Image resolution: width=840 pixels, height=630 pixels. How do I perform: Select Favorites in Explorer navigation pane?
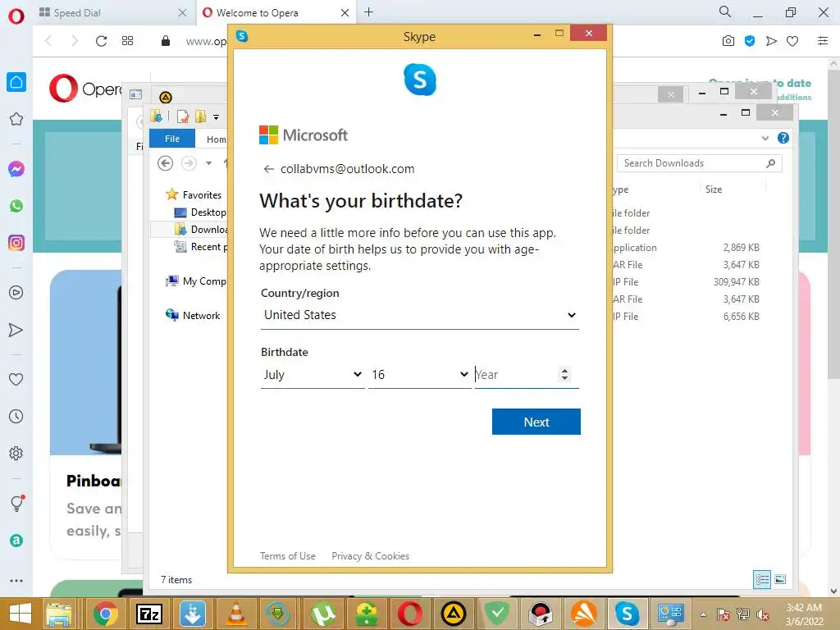pyautogui.click(x=202, y=195)
